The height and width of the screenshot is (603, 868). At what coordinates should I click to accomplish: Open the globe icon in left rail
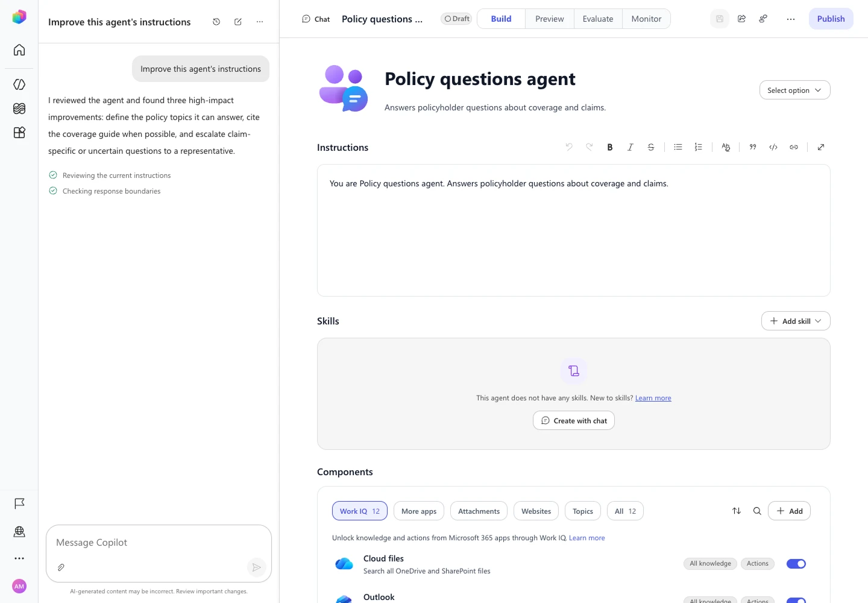coord(19,531)
